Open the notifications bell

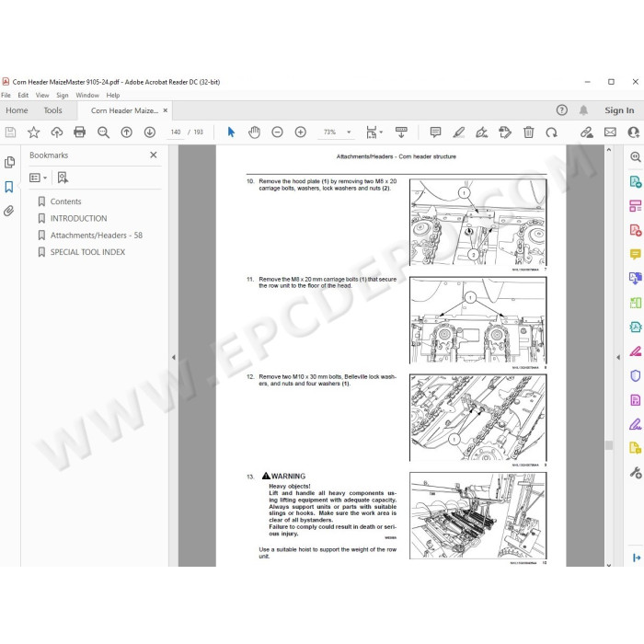[x=583, y=110]
